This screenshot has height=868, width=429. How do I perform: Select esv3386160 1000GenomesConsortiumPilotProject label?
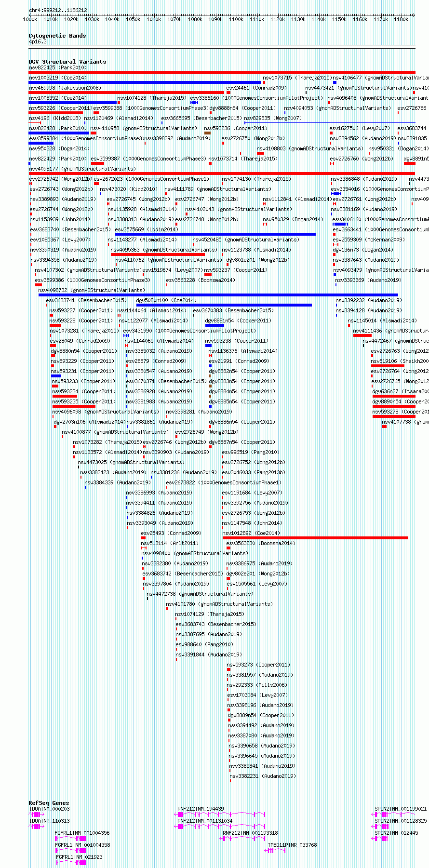[x=256, y=98]
